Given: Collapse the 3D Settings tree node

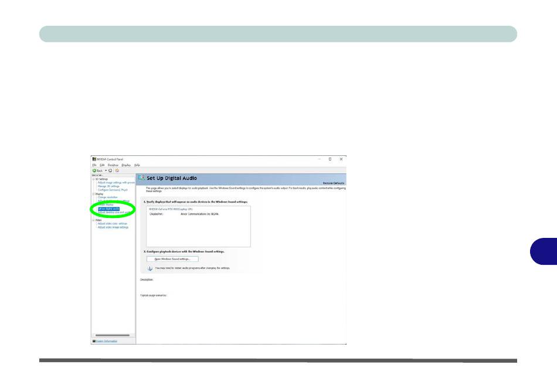Looking at the screenshot, I should 93,179.
